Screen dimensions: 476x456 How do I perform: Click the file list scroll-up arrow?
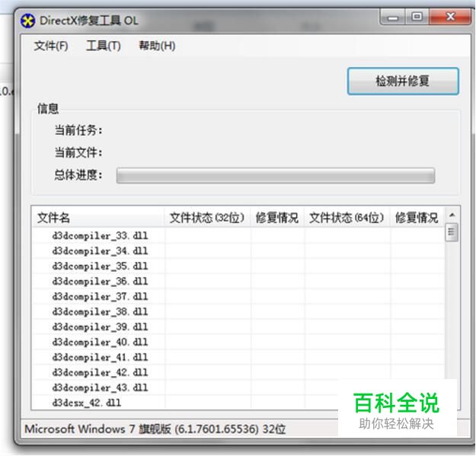(452, 215)
